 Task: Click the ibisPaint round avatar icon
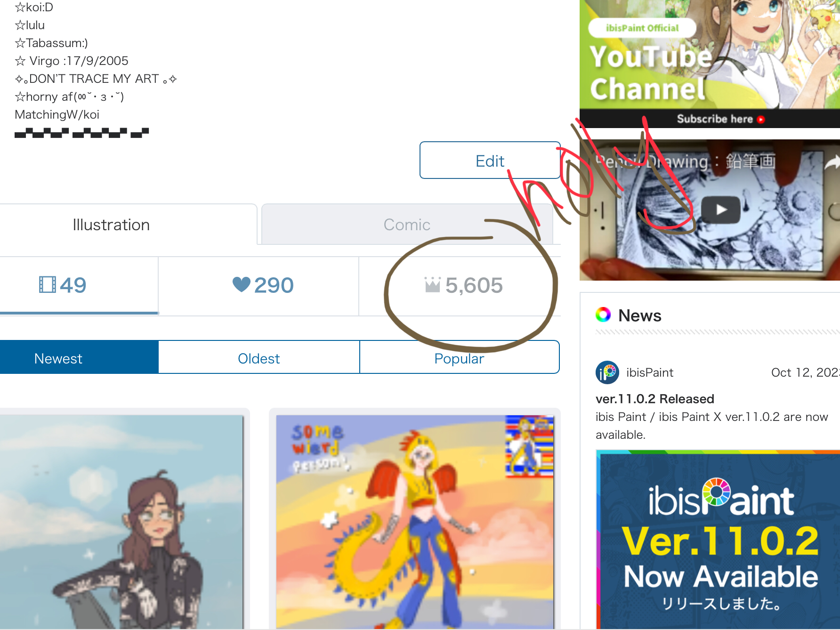coord(607,372)
